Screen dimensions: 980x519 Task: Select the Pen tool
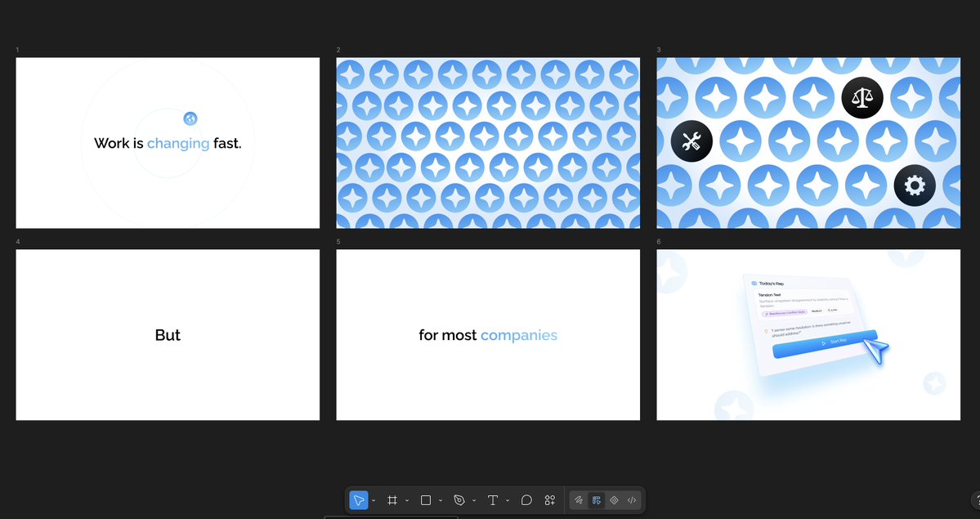tap(459, 500)
